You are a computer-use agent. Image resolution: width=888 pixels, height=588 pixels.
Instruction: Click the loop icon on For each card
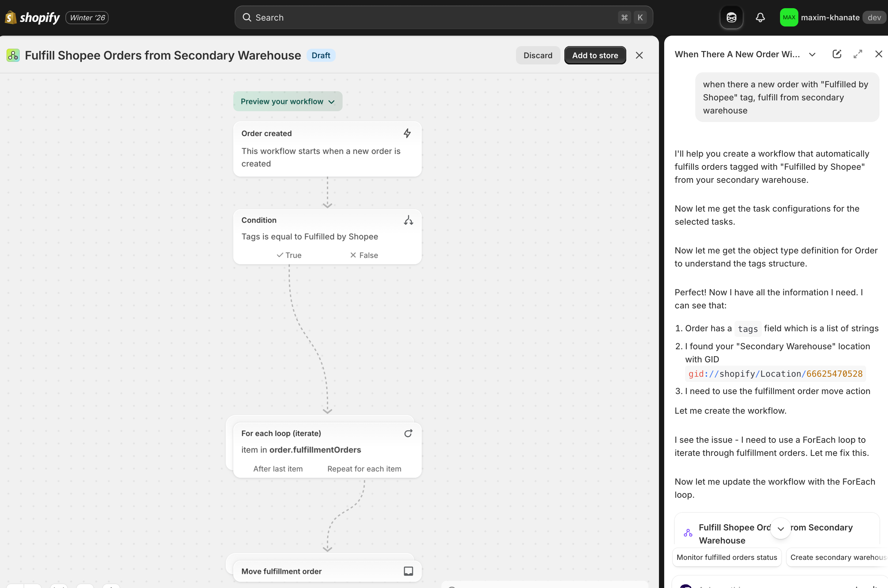[408, 433]
